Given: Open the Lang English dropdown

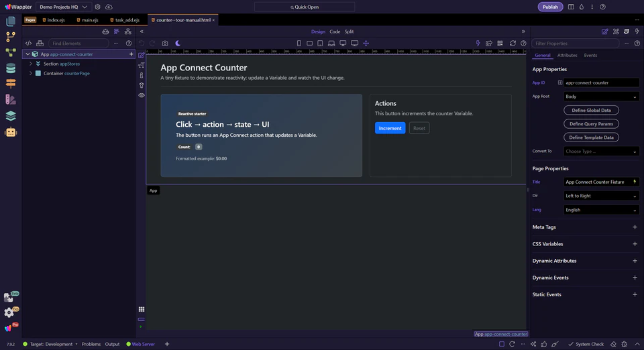Looking at the screenshot, I should 601,210.
